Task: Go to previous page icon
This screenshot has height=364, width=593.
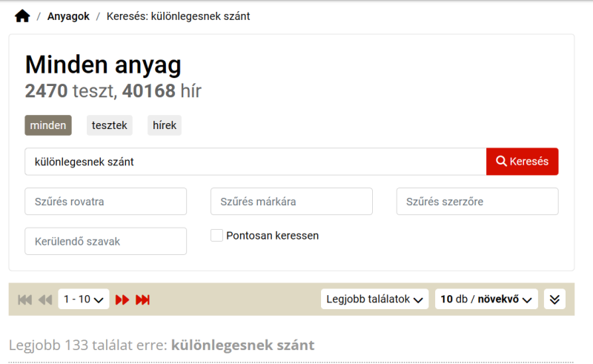Action: [x=45, y=300]
